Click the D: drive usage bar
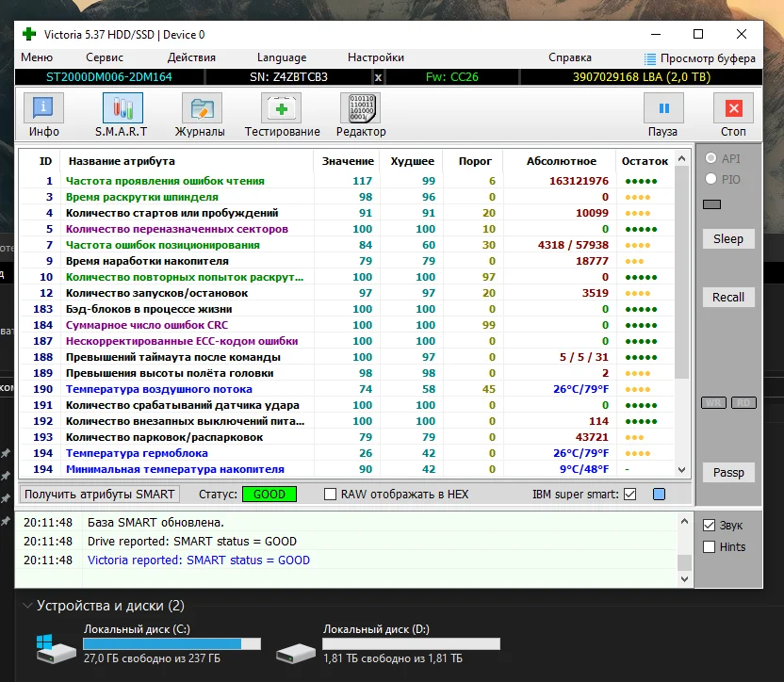 (x=411, y=643)
